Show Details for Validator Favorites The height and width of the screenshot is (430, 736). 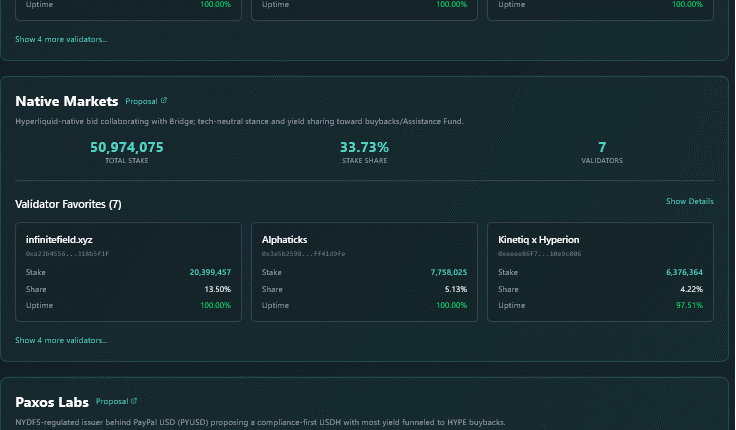click(x=689, y=202)
